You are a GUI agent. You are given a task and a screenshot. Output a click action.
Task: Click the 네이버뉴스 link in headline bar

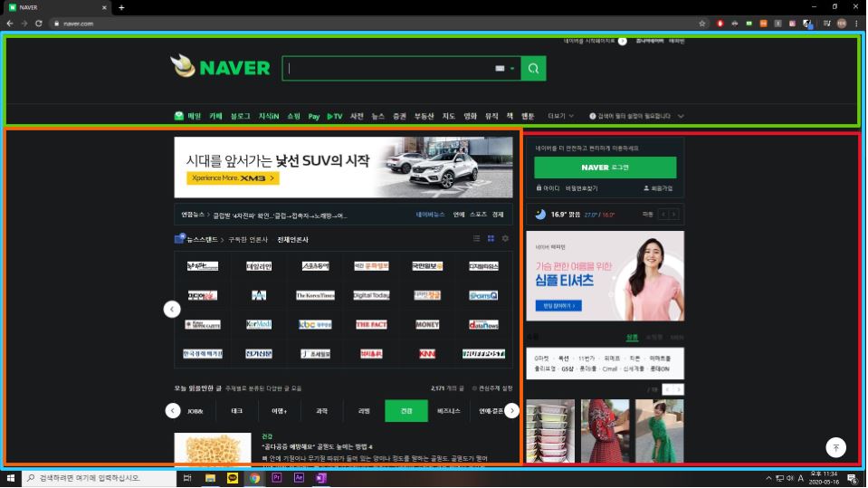(x=430, y=215)
